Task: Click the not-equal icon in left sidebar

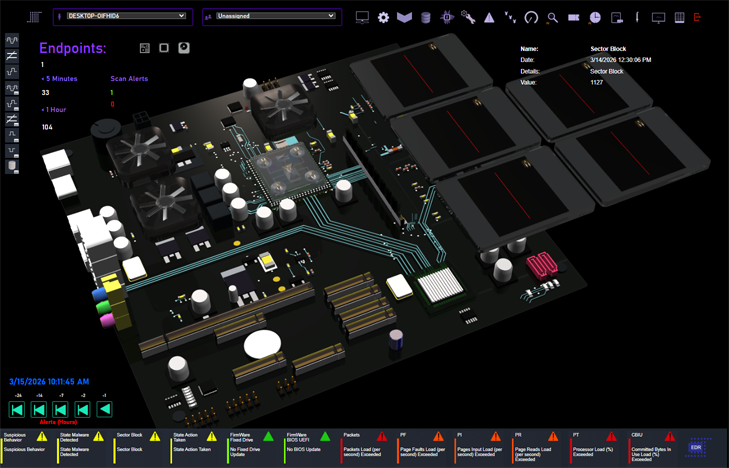Action: point(12,57)
